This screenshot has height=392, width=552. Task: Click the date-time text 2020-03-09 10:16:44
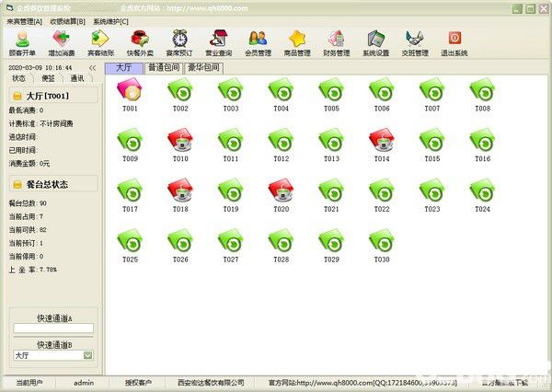pos(40,67)
